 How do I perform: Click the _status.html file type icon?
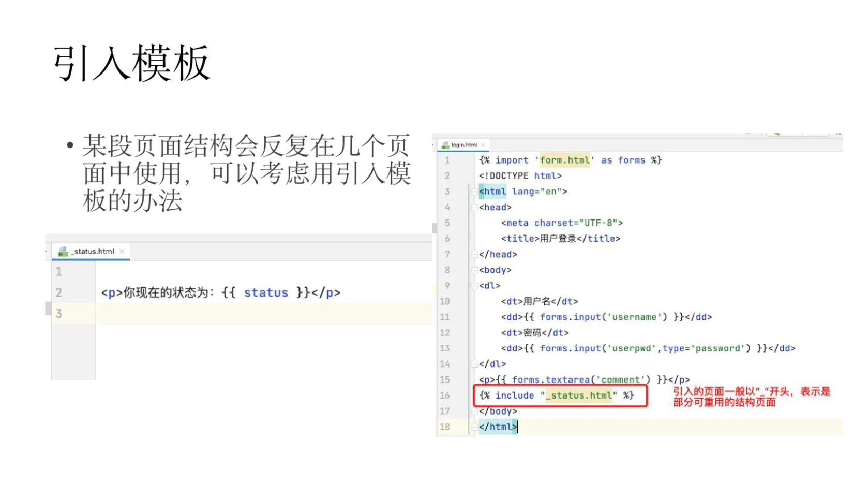coord(63,251)
